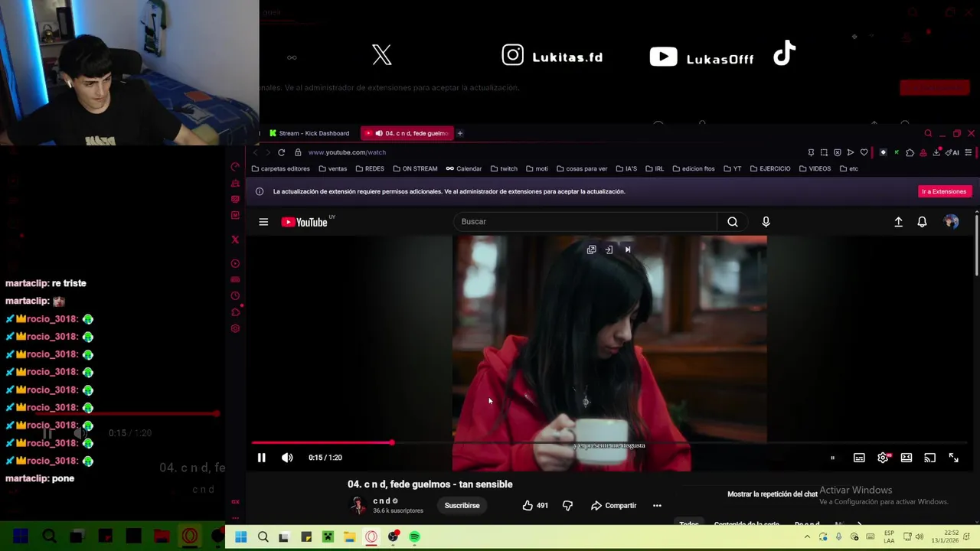Reload the YouTube page
This screenshot has height=551, width=980.
click(281, 152)
